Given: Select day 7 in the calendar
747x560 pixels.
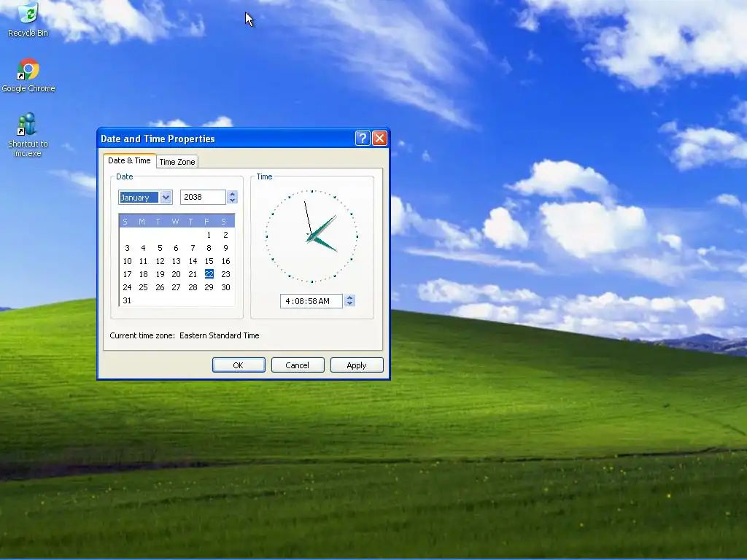Looking at the screenshot, I should (x=193, y=248).
